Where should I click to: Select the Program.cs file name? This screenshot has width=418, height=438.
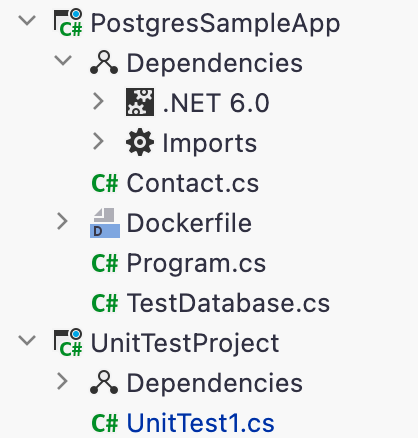(x=196, y=263)
